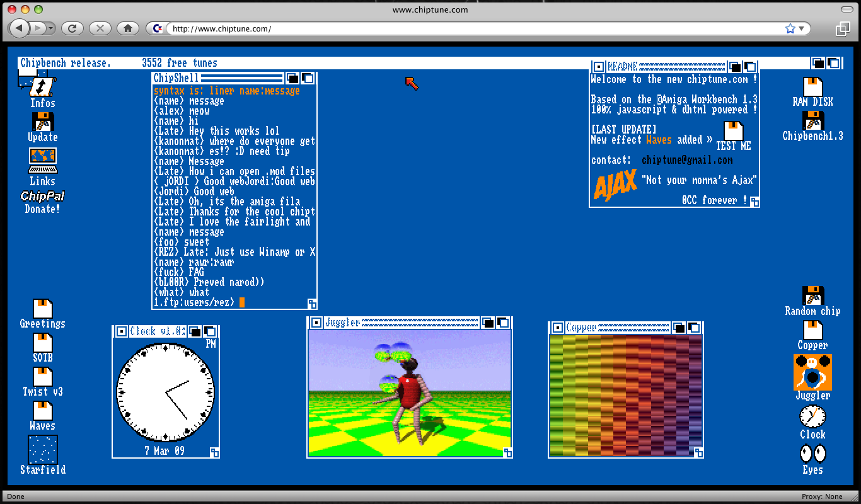Viewport: 861px width, 504px height.
Task: Click the Copper window resize gadget
Action: click(x=698, y=452)
